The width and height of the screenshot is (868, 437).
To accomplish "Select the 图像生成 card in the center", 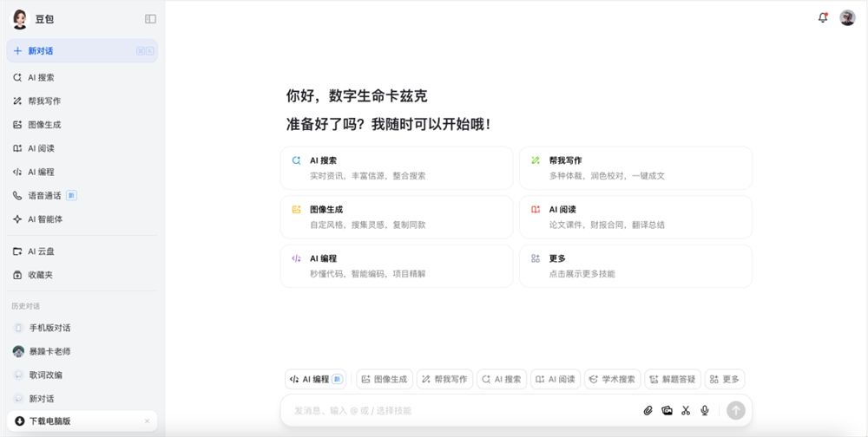I will pyautogui.click(x=397, y=217).
